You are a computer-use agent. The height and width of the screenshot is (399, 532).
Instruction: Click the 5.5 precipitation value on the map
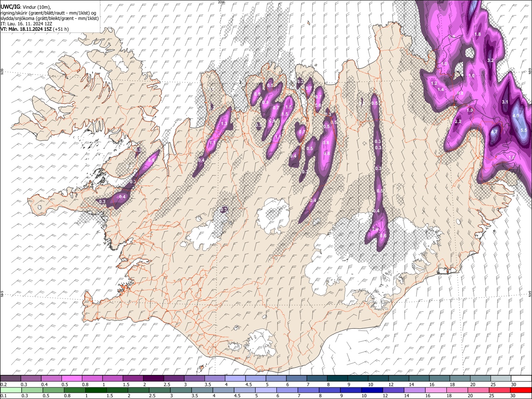click(523, 130)
